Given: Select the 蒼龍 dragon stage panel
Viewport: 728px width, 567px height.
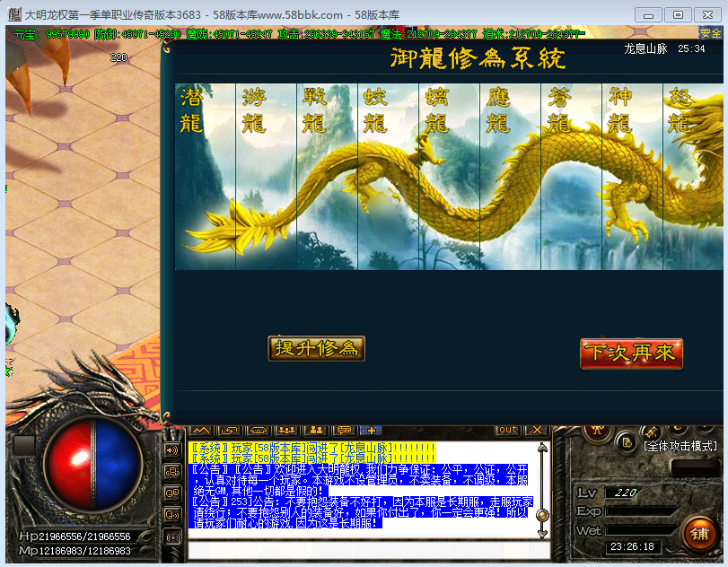Looking at the screenshot, I should (572, 177).
